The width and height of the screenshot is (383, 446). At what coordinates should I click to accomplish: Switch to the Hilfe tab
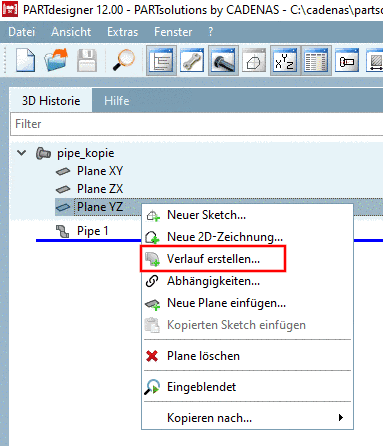(x=117, y=101)
